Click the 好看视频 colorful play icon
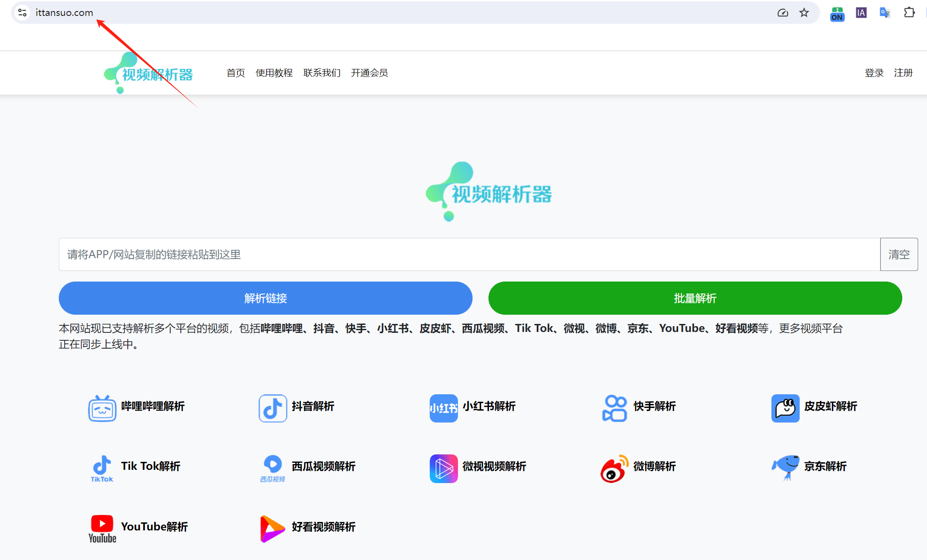 coord(273,529)
